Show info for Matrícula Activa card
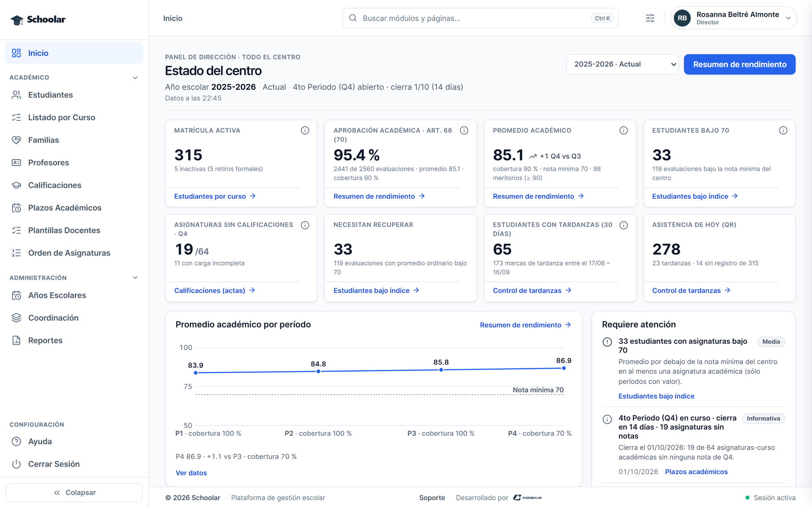812x508 pixels. click(x=305, y=130)
